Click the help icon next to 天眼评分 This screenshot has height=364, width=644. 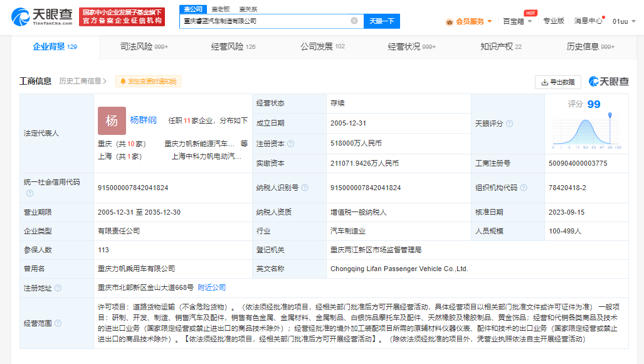pos(509,124)
